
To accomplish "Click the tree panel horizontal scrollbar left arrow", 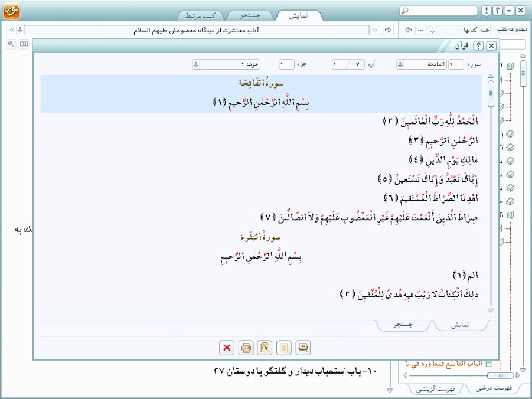I will (x=405, y=375).
